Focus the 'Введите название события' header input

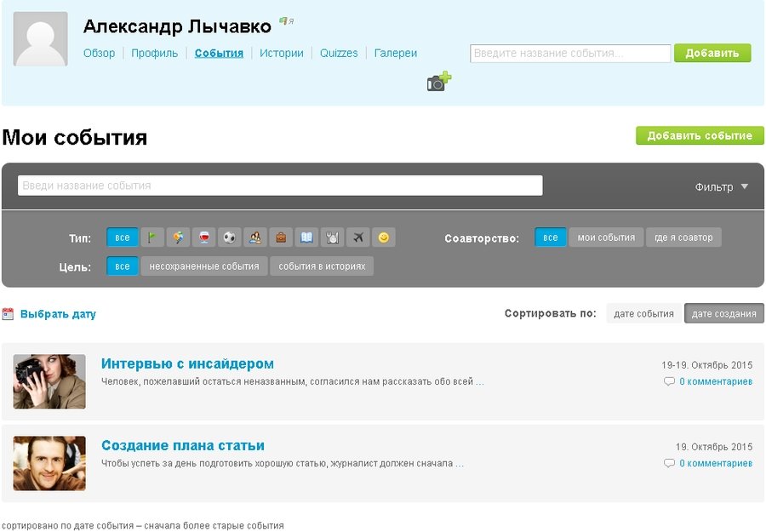coord(570,54)
